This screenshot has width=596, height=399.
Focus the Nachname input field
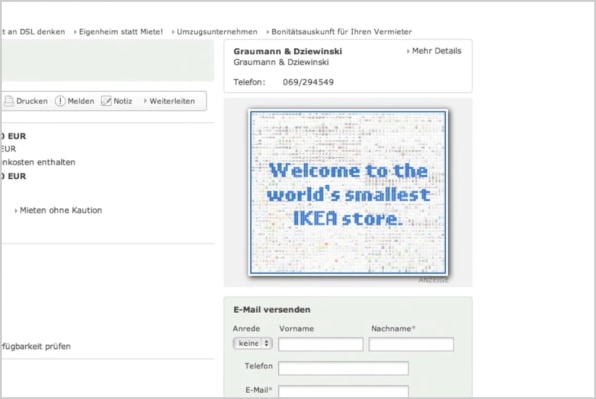point(411,345)
